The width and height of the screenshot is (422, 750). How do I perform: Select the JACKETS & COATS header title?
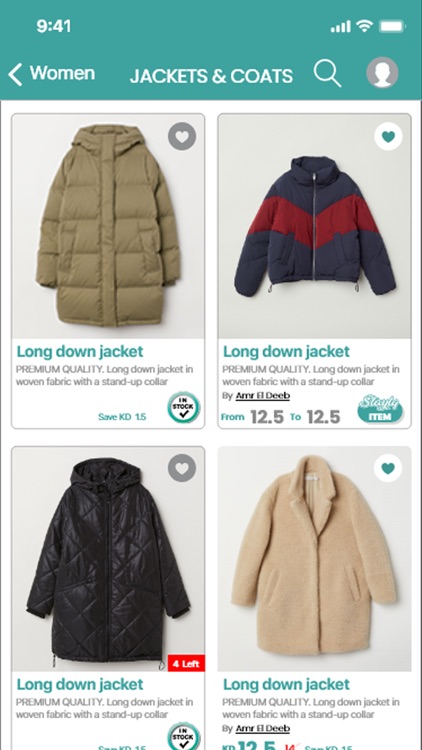point(211,76)
